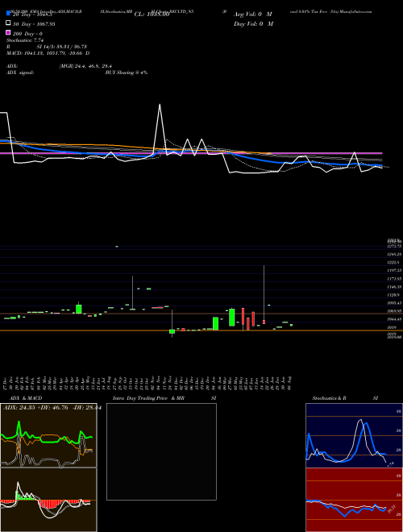This screenshot has height=532, width=403.
Task: Click the 1095.43 price axis label
Action: coord(394,303)
